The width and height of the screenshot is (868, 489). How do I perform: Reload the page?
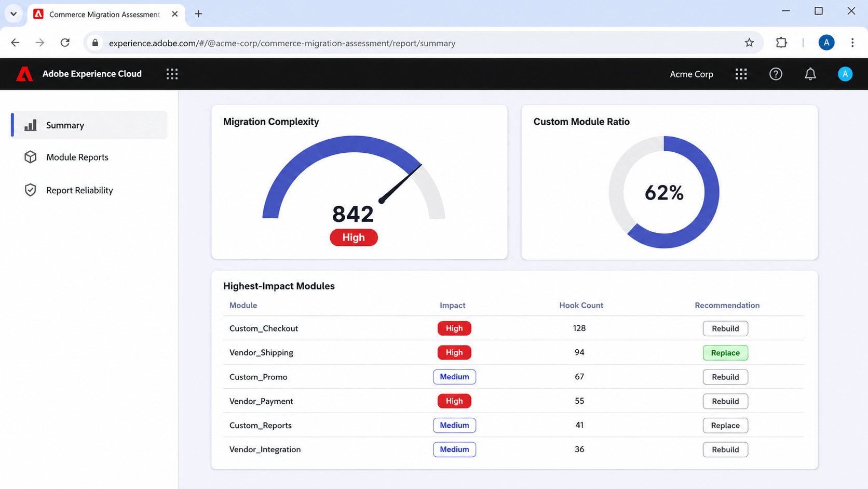tap(65, 43)
